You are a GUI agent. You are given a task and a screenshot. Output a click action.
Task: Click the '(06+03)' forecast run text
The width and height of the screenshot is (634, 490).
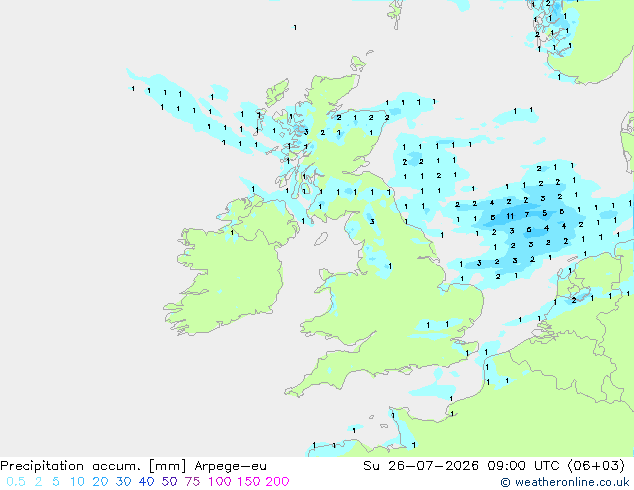[x=596, y=466]
